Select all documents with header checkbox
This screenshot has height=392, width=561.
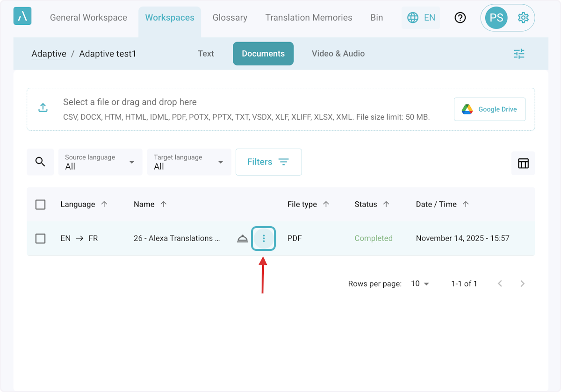click(41, 205)
